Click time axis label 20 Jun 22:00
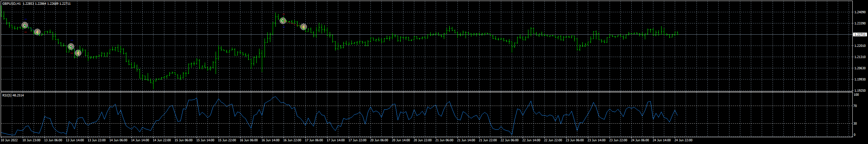 pyautogui.click(x=423, y=140)
